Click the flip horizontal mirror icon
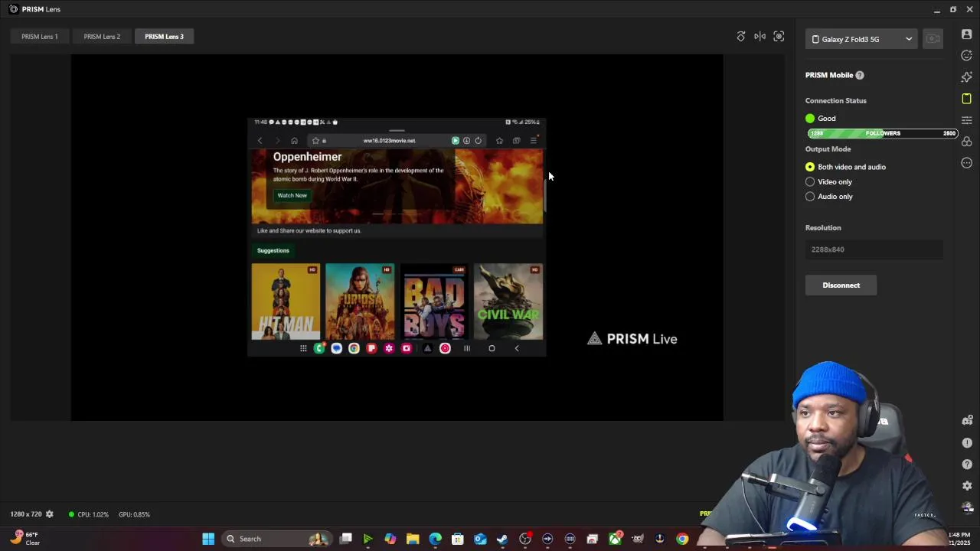This screenshot has height=551, width=980. tap(759, 37)
